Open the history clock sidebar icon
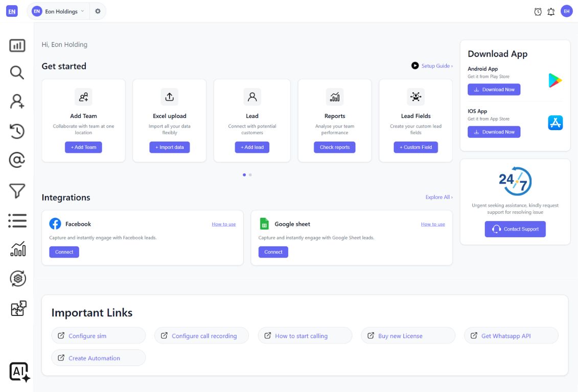578x392 pixels. coord(17,131)
